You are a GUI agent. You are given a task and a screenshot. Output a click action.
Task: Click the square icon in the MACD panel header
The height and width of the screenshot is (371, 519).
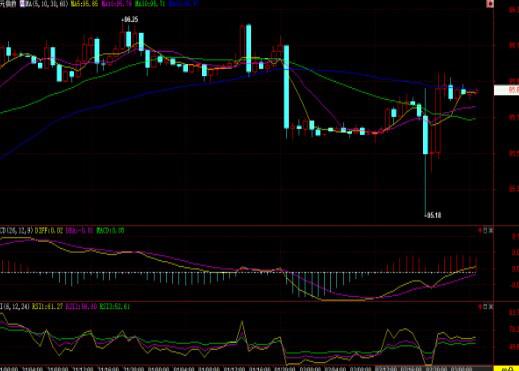486,230
